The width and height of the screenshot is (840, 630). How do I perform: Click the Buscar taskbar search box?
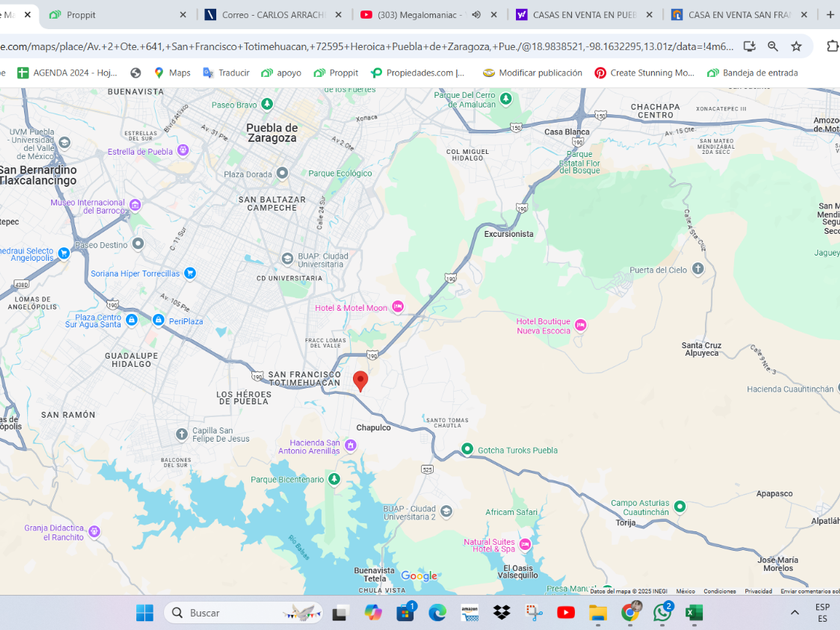coord(244,613)
